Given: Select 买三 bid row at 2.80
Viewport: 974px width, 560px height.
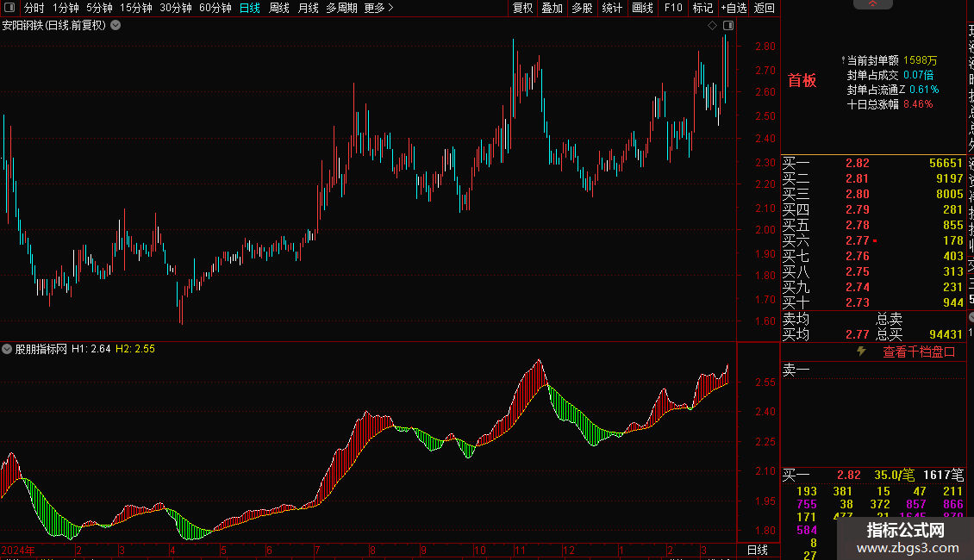Looking at the screenshot, I should [873, 195].
